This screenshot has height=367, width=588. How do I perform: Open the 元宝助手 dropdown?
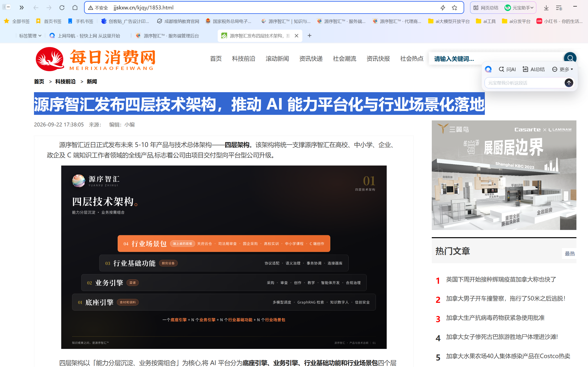coord(519,8)
